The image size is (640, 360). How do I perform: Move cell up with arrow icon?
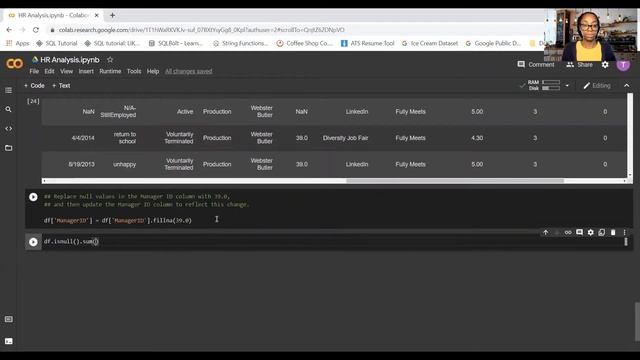pos(546,232)
